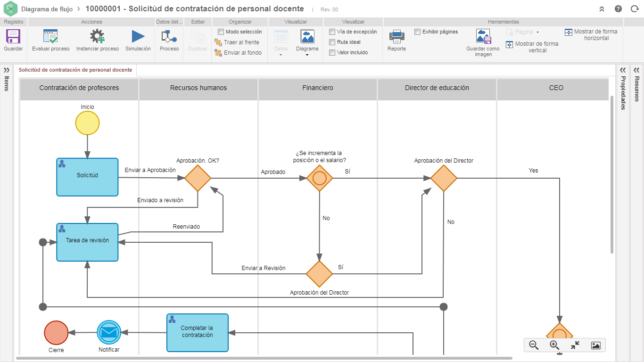This screenshot has height=362, width=644.
Task: Select the Solicitúd task box
Action: [87, 177]
